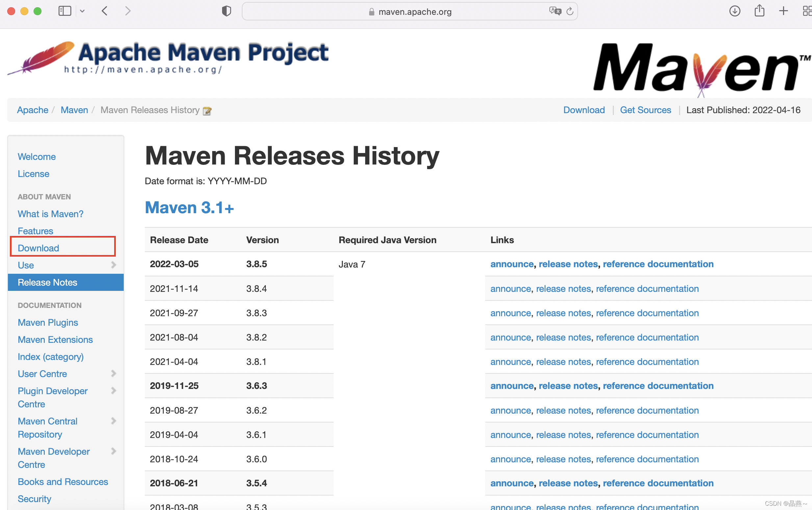Screen dimensions: 812x510
Task: Expand the Use submenu arrow
Action: click(114, 265)
